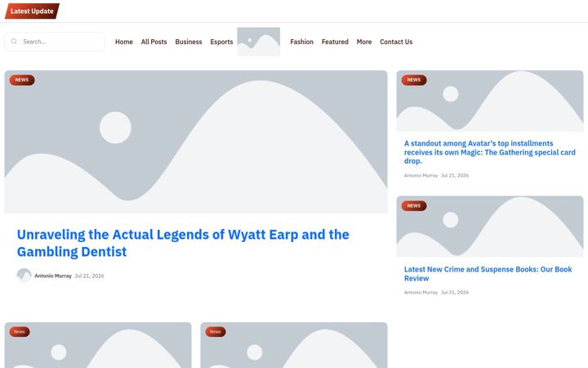The height and width of the screenshot is (368, 588).
Task: Click Antonio Murray under Crime Books review
Action: [421, 292]
